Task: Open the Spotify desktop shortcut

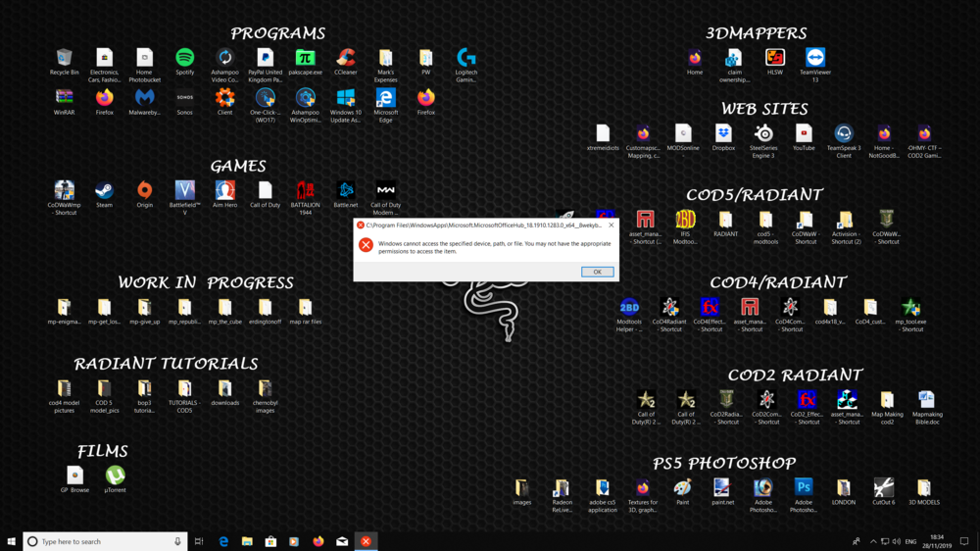Action: (184, 59)
